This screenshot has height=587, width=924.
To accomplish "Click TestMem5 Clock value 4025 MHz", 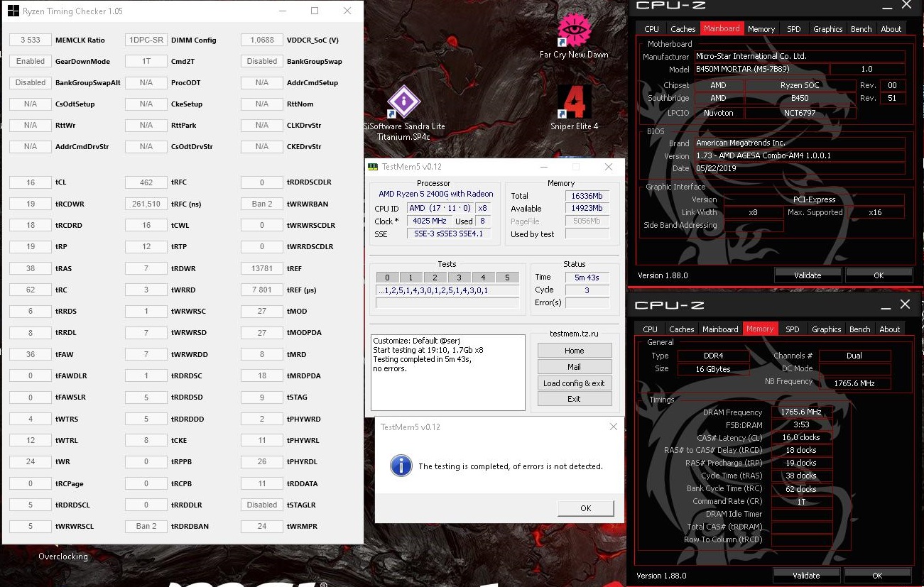I will pos(429,221).
